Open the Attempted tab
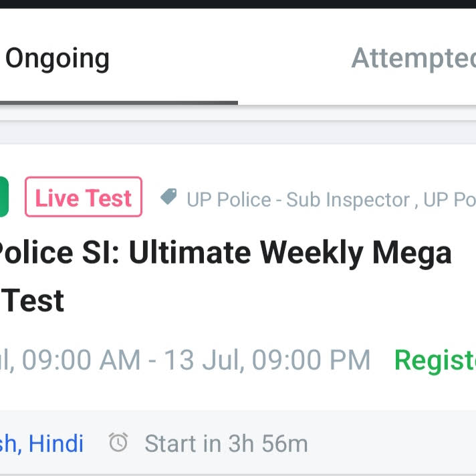Screen dimensions: 476x476 (413, 59)
